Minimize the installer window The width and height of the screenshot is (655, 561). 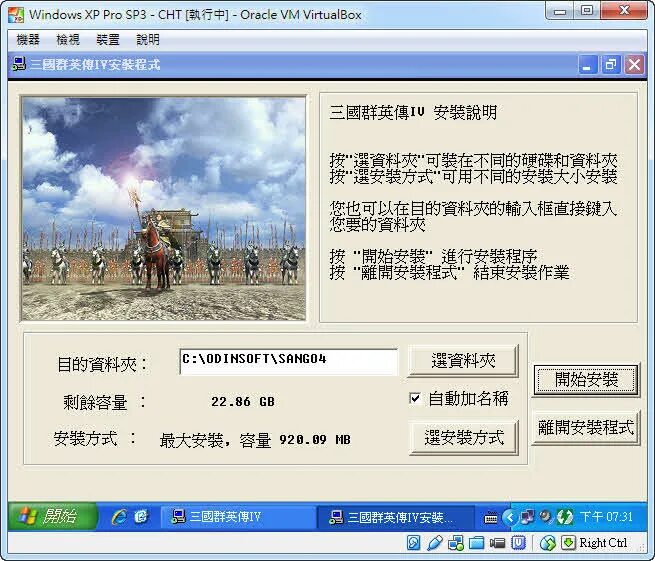[x=586, y=65]
